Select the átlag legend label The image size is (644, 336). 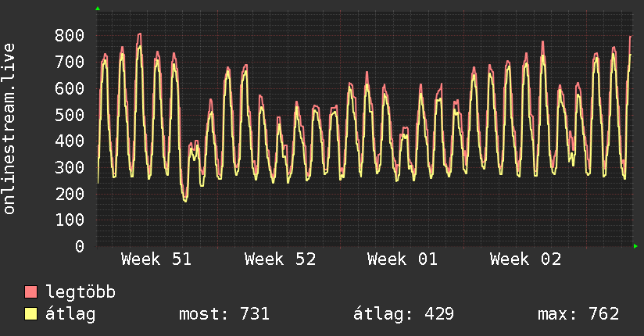71,314
